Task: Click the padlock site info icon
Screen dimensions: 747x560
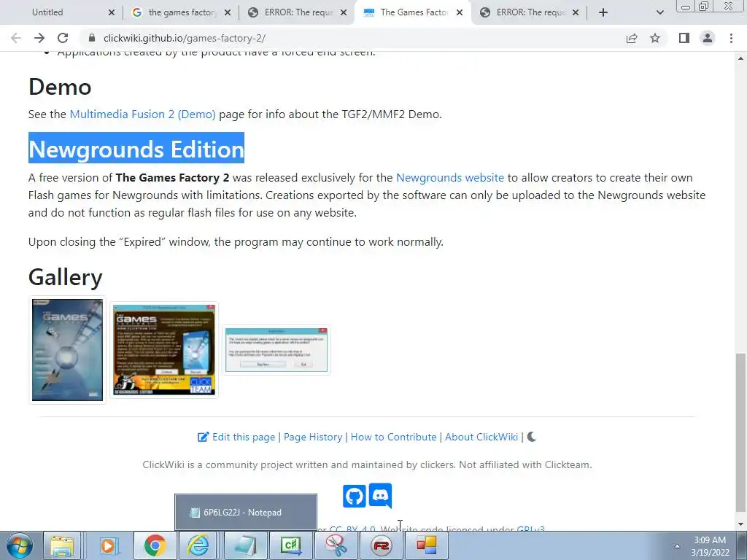Action: pyautogui.click(x=93, y=38)
